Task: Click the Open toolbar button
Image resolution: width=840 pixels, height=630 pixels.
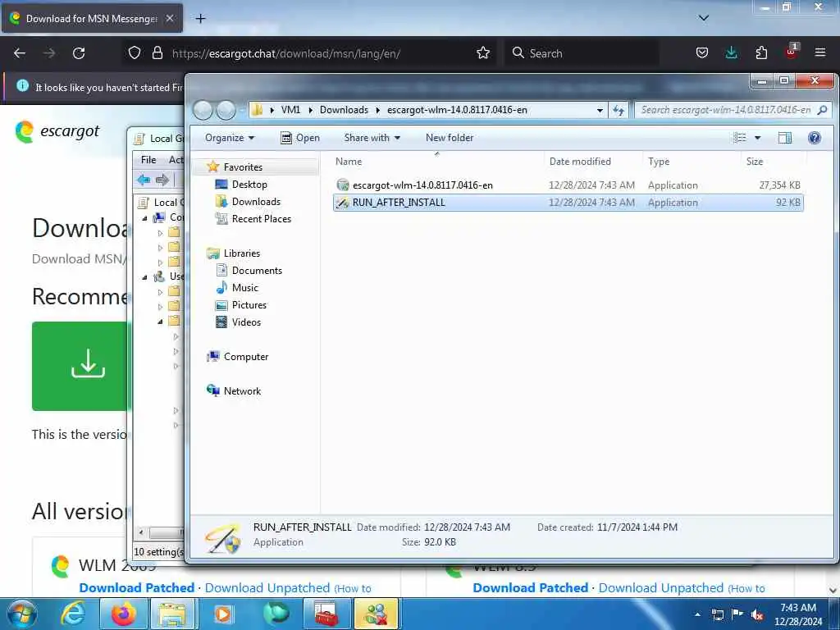Action: 300,138
